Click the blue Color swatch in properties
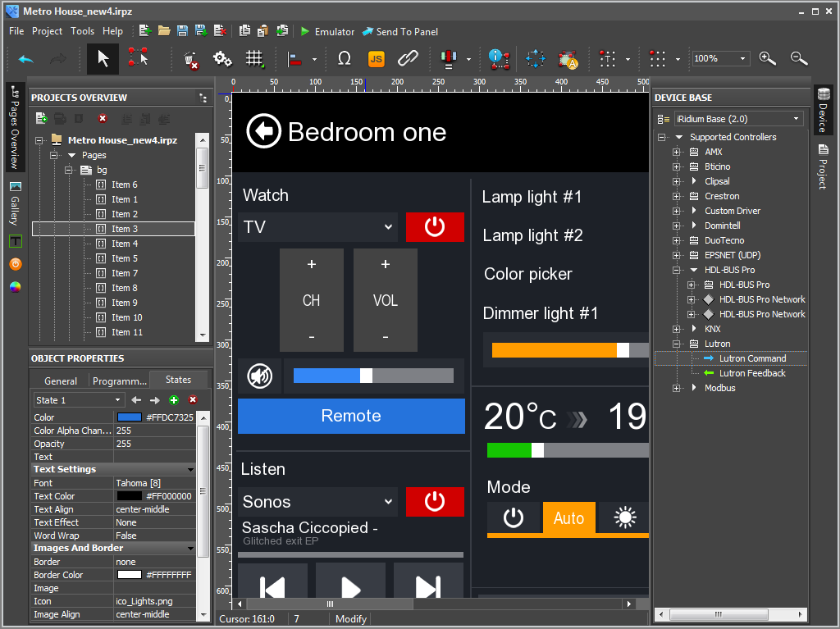The width and height of the screenshot is (840, 629). 130,417
